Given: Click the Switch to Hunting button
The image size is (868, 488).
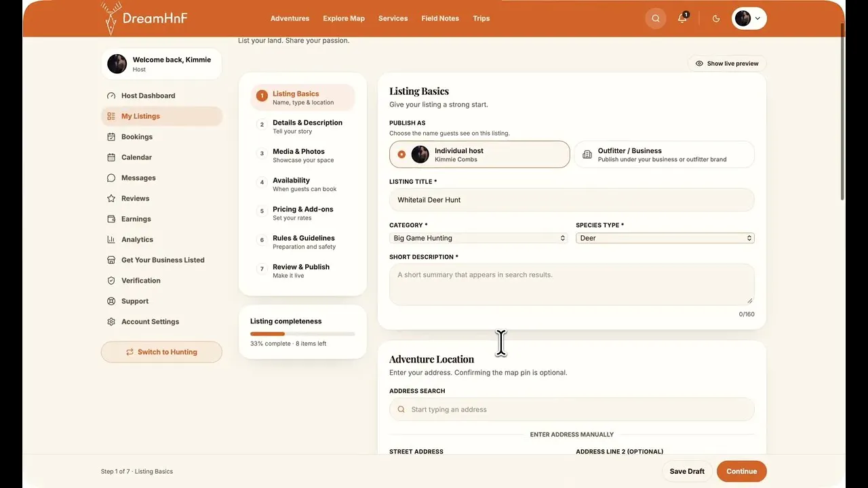Looking at the screenshot, I should 161,352.
